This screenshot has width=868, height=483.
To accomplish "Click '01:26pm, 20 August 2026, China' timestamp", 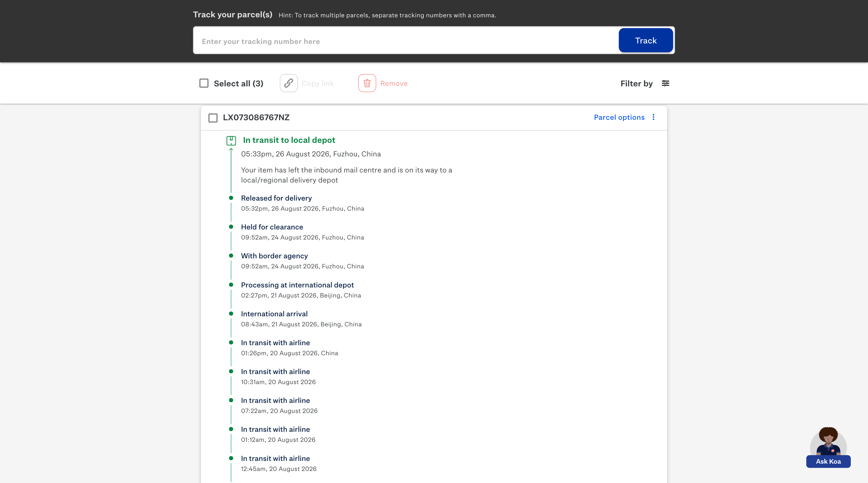I will [x=289, y=353].
